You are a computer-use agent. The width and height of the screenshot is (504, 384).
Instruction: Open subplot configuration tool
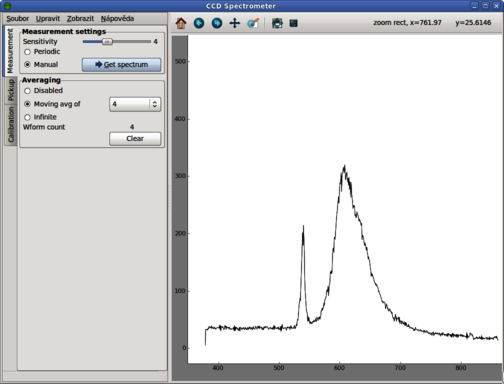pyautogui.click(x=277, y=23)
